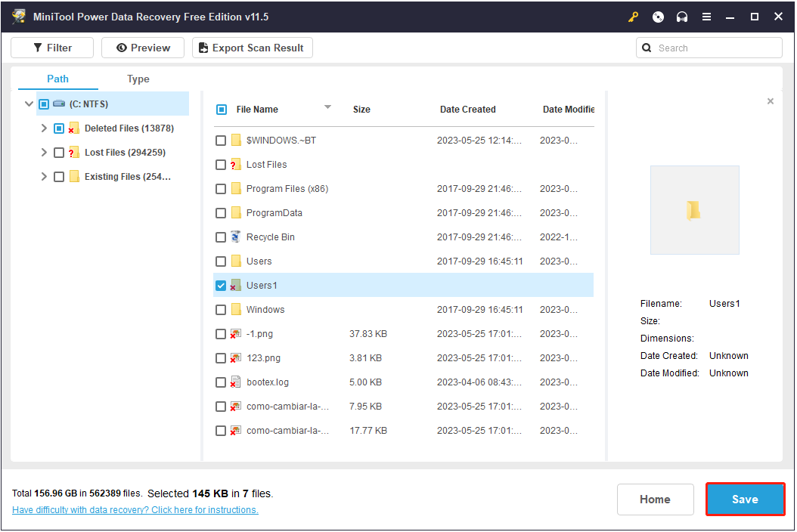Collapse the C: NTFS drive node

tap(29, 104)
